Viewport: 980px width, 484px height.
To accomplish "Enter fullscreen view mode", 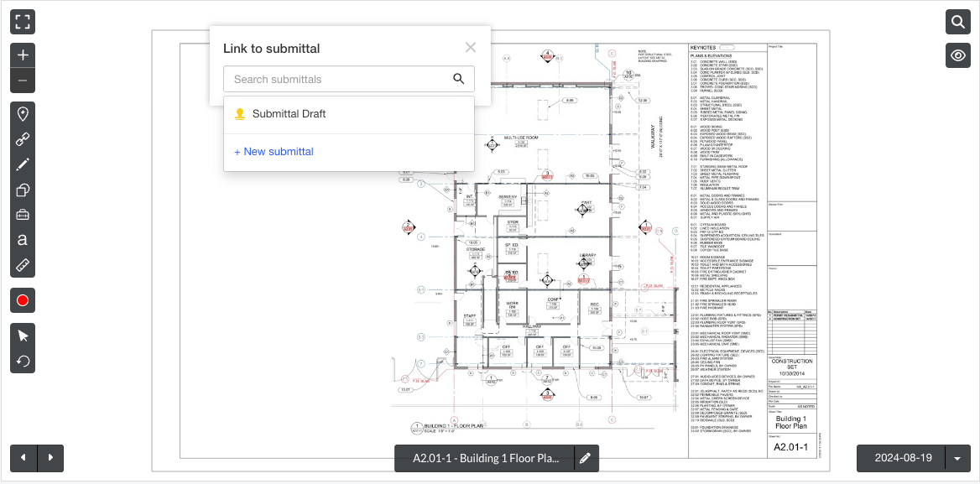I will click(23, 22).
